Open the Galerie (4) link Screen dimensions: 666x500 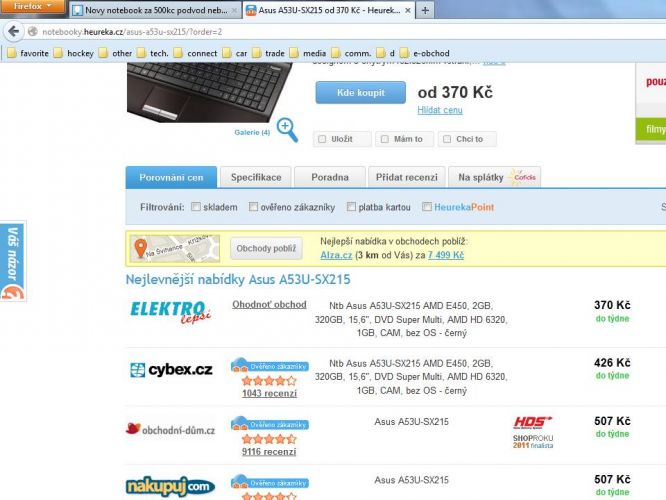252,133
